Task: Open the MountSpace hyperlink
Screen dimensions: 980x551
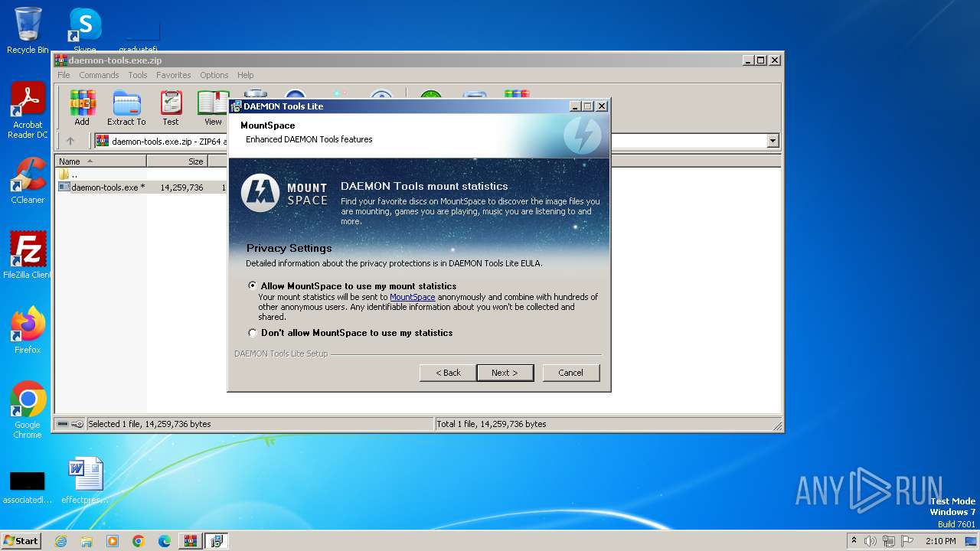Action: [413, 297]
